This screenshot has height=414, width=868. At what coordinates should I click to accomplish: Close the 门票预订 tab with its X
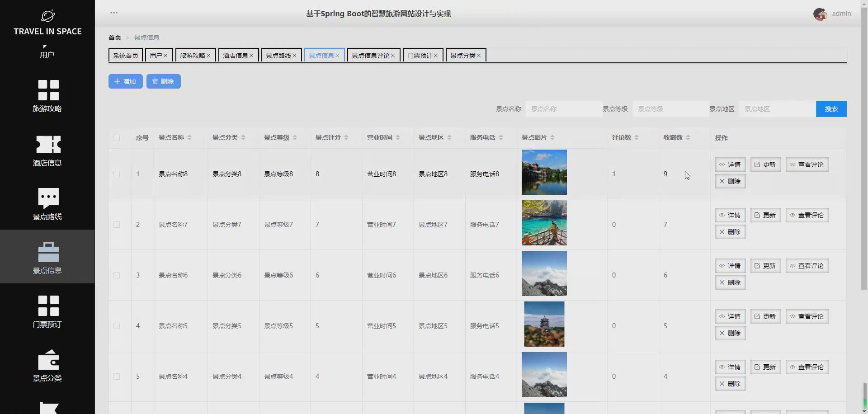tap(436, 56)
